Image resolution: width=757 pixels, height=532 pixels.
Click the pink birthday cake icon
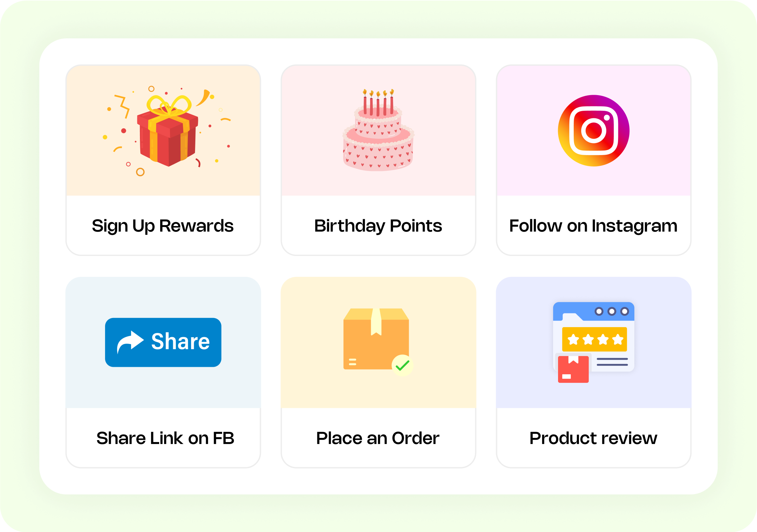click(x=378, y=130)
